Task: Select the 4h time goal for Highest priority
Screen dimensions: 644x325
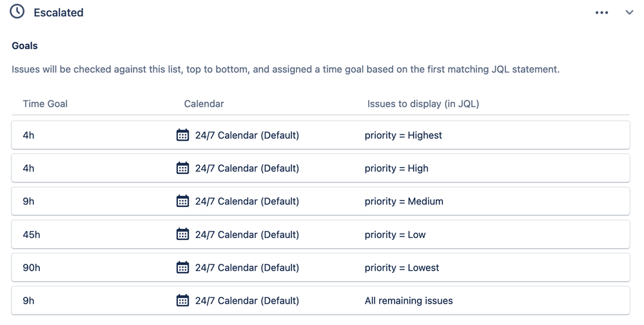Action: pos(28,135)
